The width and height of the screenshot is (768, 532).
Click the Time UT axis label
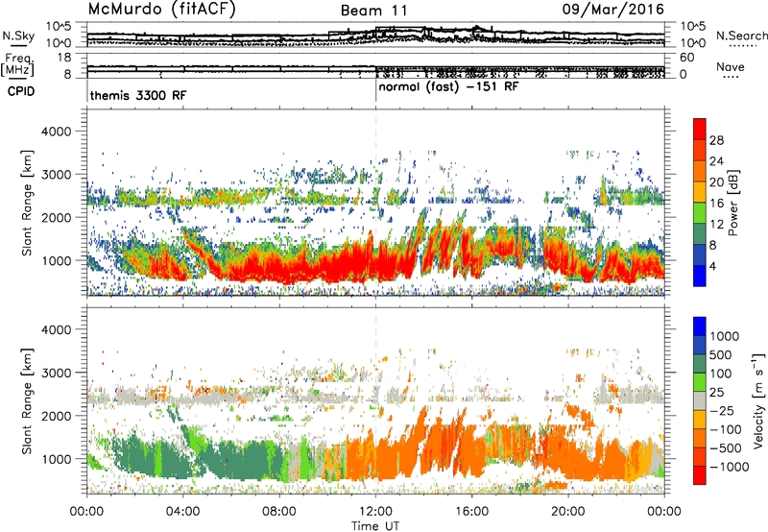pyautogui.click(x=375, y=526)
